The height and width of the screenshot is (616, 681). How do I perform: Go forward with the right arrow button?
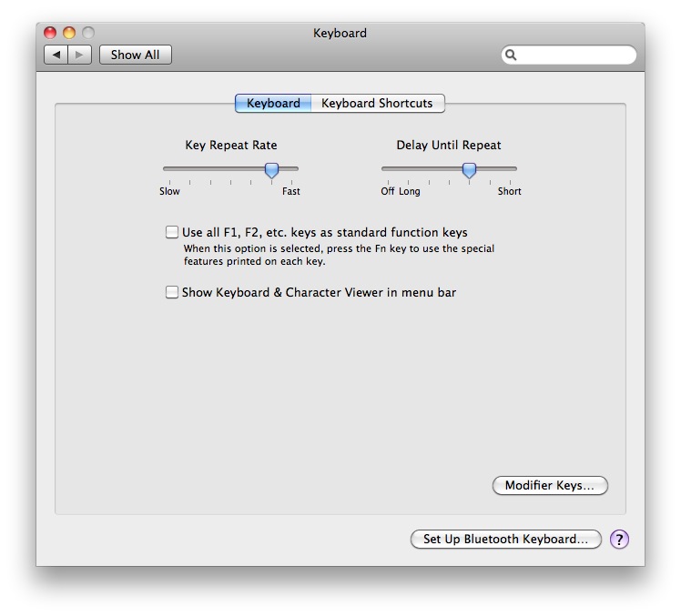(x=79, y=55)
